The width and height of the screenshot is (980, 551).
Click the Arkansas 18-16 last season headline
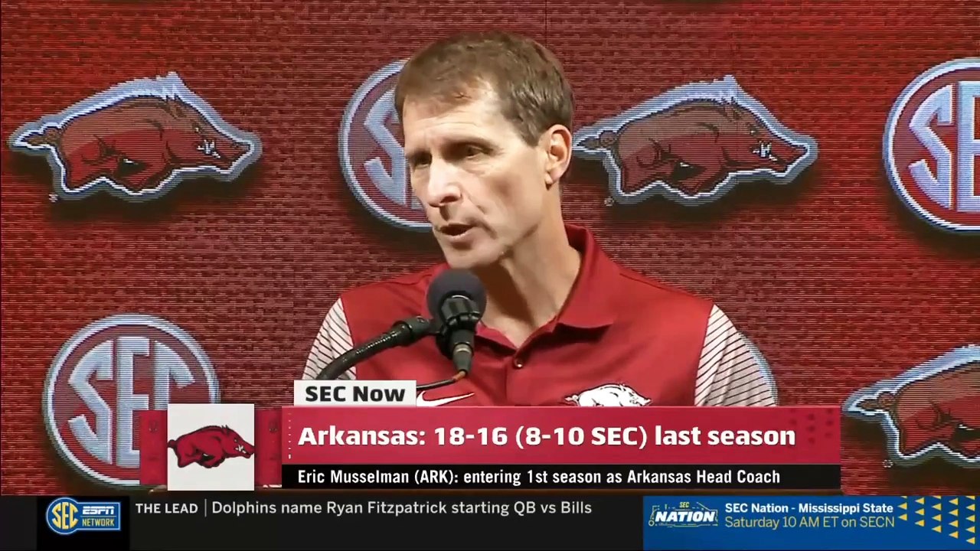[x=547, y=436]
